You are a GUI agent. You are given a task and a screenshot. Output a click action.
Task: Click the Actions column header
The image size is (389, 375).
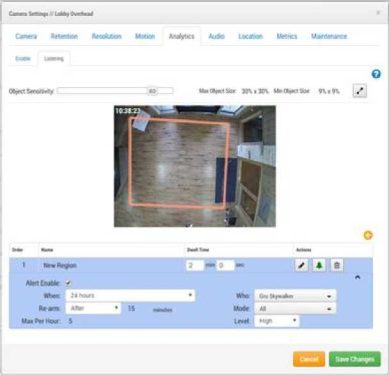pos(304,250)
